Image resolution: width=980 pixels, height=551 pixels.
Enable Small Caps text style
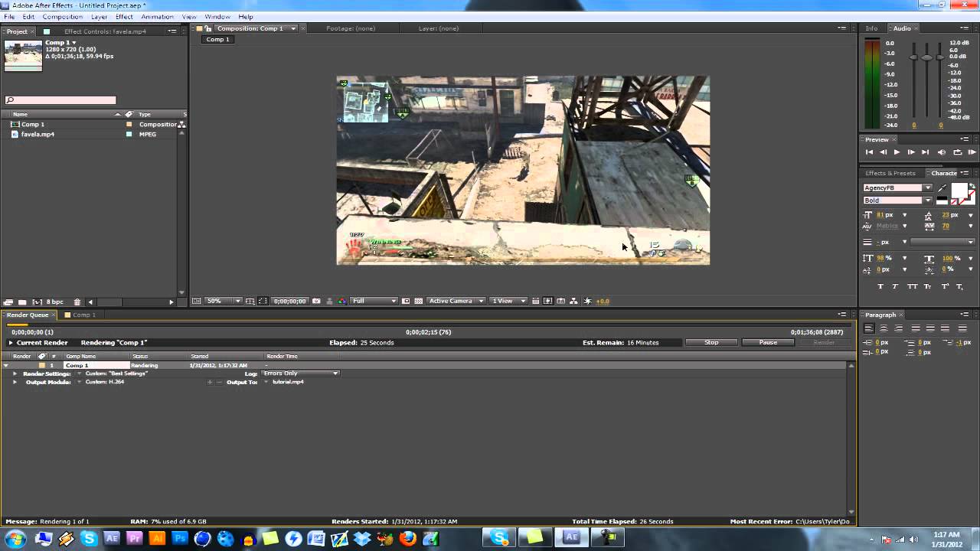(928, 286)
